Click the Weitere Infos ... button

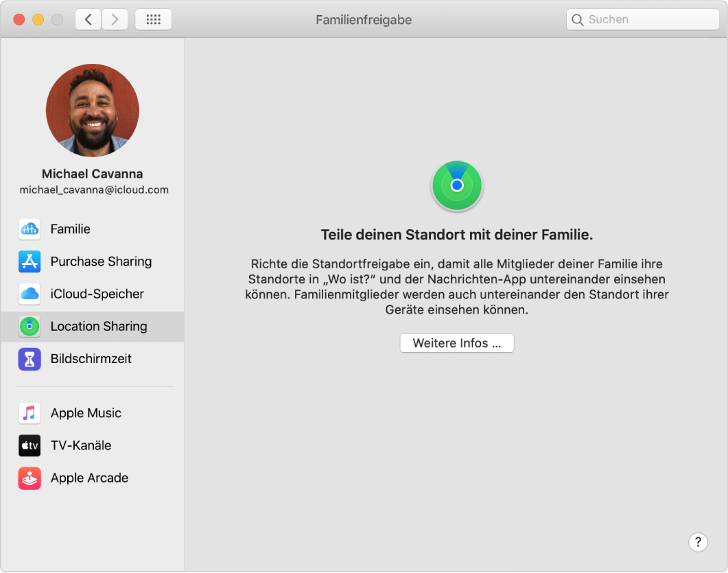tap(457, 343)
